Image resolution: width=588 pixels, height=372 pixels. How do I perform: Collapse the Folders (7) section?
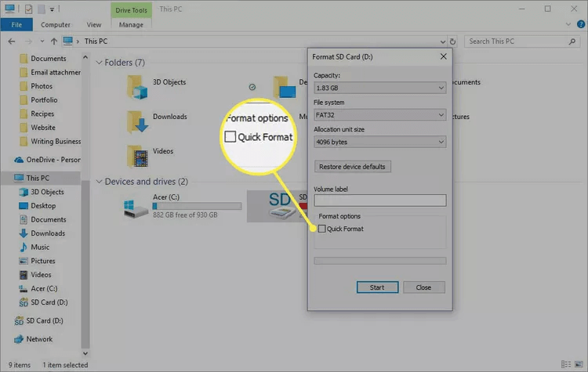(x=99, y=62)
